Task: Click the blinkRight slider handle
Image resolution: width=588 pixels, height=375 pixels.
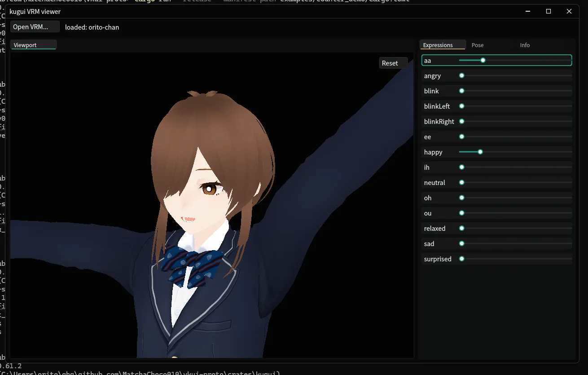Action: [461, 122]
